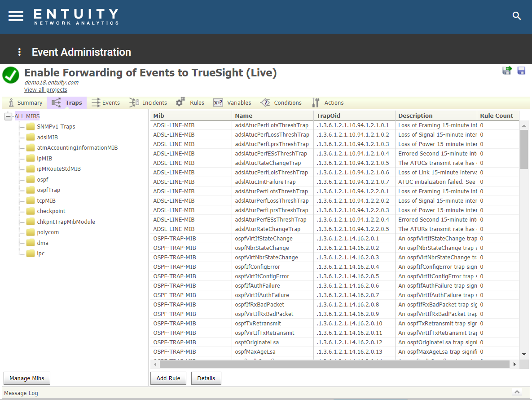Expand the Message Log panel

coord(517,392)
